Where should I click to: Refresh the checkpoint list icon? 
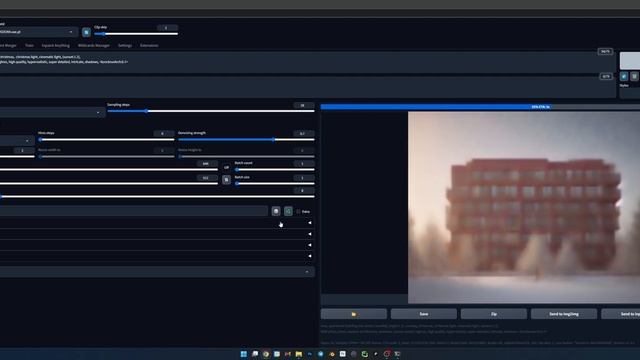(x=86, y=32)
